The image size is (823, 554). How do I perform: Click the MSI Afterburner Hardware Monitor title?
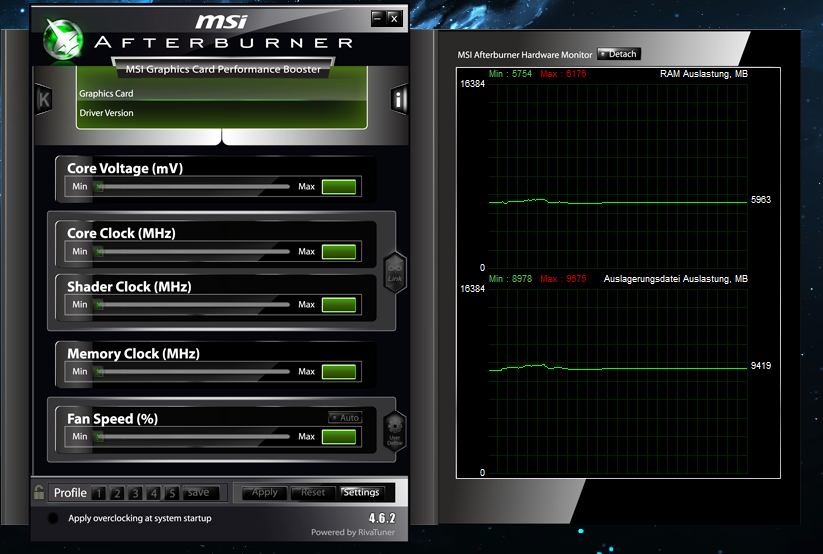(x=524, y=55)
